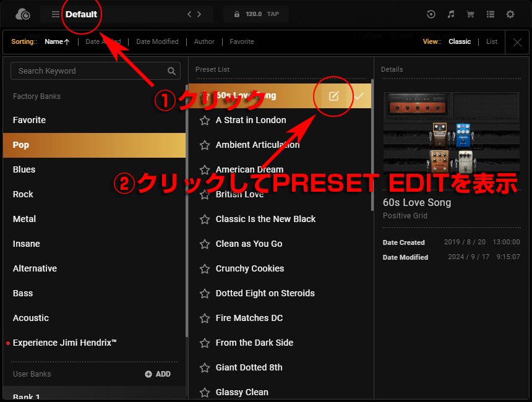532x402 pixels.
Task: Open the looper circular icon
Action: 431,14
